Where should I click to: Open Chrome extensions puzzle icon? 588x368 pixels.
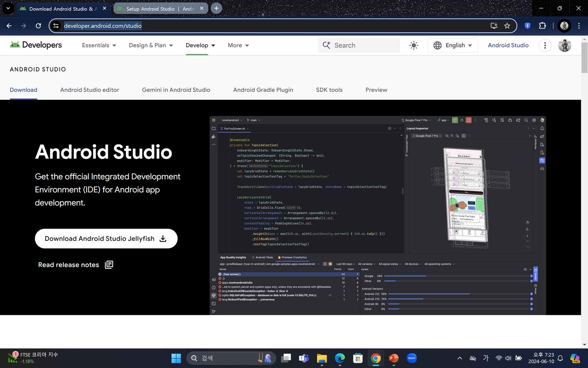pyautogui.click(x=542, y=26)
